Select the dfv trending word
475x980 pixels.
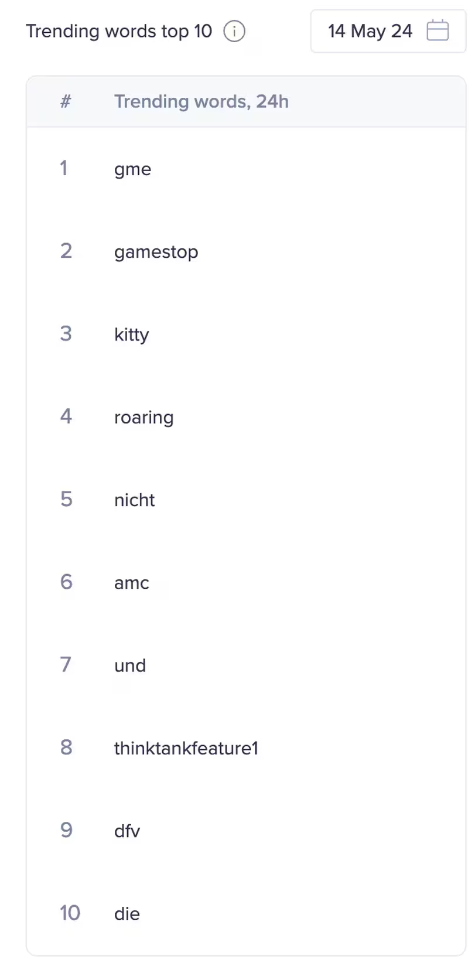click(127, 831)
